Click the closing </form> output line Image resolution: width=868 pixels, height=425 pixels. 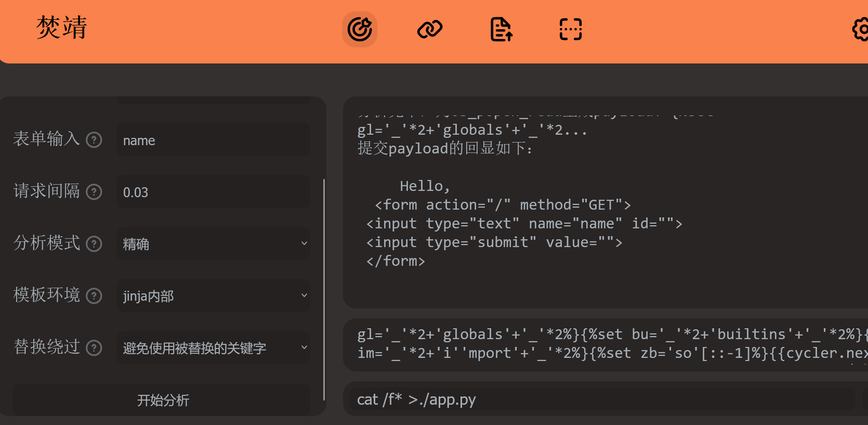pos(396,261)
